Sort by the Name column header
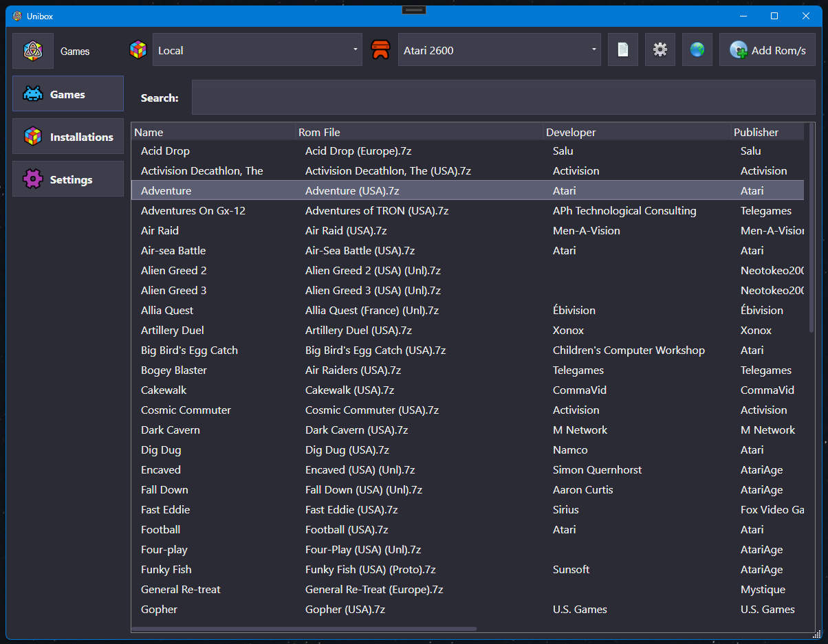828x644 pixels. click(213, 132)
